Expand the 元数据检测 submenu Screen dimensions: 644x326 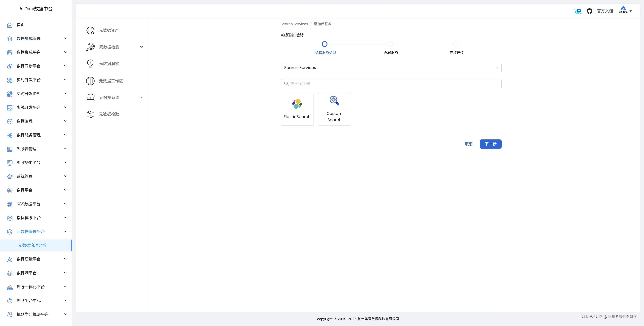click(142, 47)
